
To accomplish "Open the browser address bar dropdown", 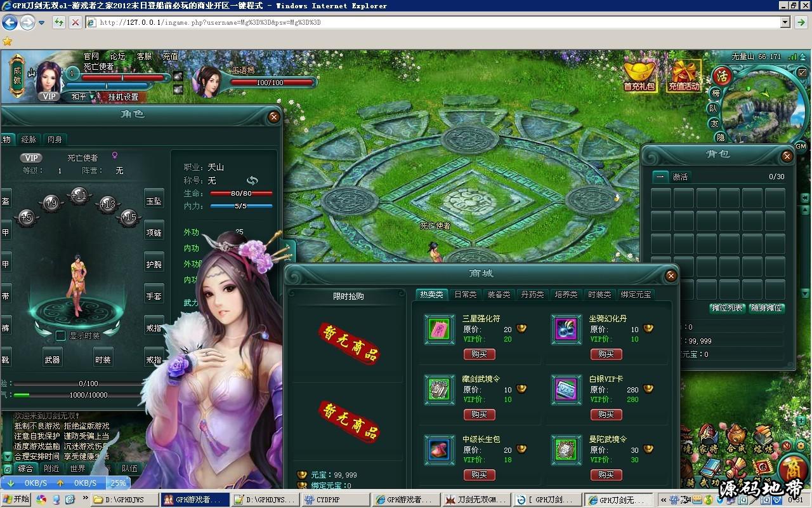I will (785, 22).
